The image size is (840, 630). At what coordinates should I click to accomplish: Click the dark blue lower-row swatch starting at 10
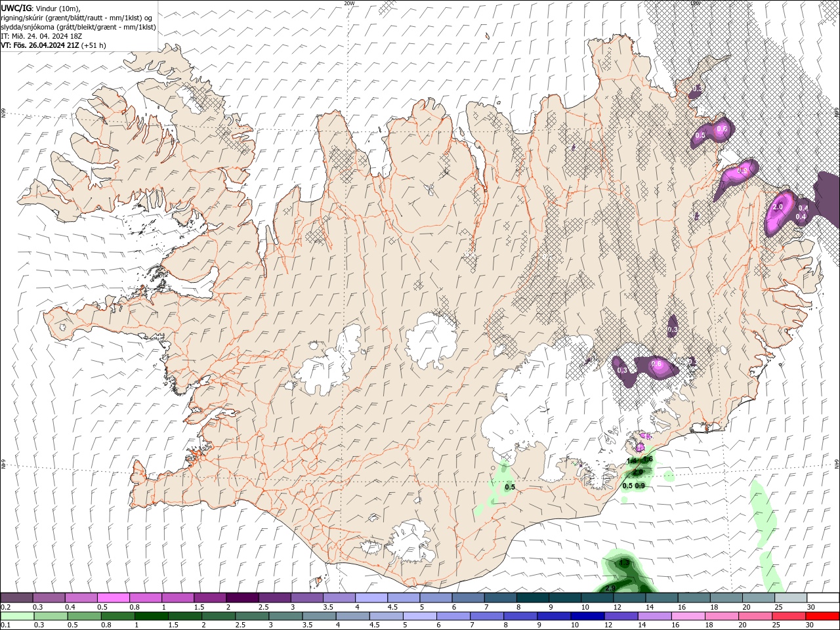click(x=586, y=616)
